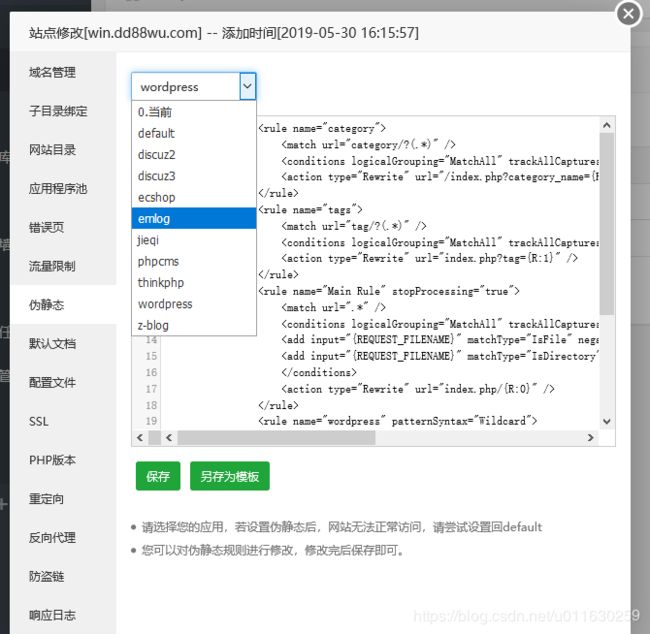Choose the 'z-blog' option
This screenshot has height=634, width=650.
coord(194,326)
